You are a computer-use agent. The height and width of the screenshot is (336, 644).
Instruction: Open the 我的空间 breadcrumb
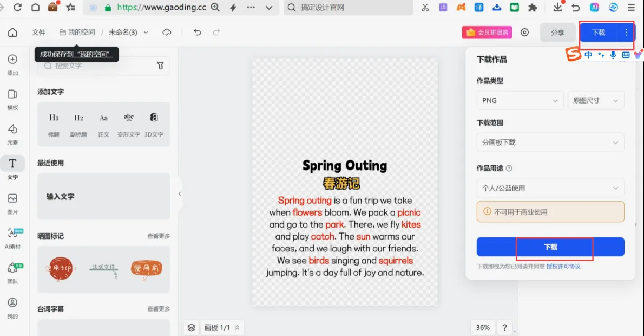(77, 33)
